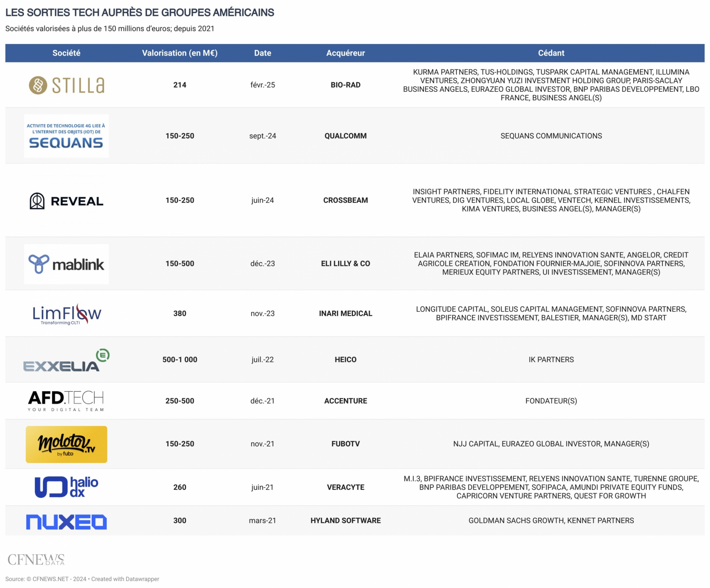Click date mars-21
Viewport: 710px width, 588px height.
263,520
